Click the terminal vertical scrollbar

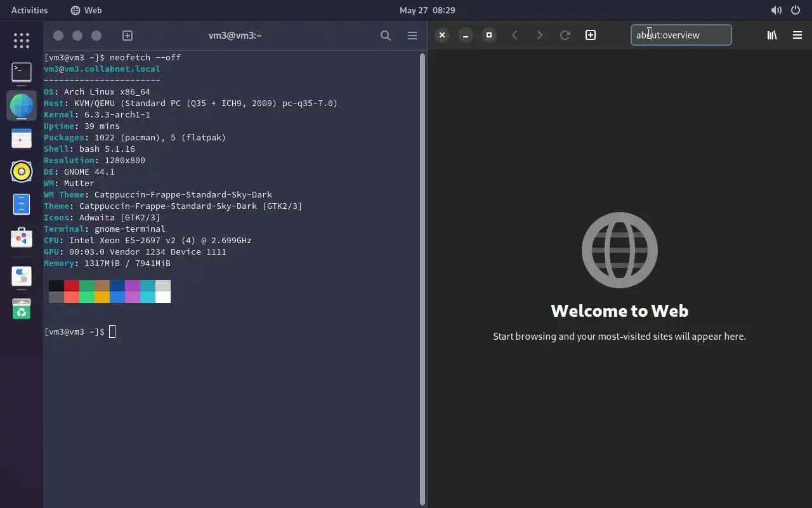422,279
